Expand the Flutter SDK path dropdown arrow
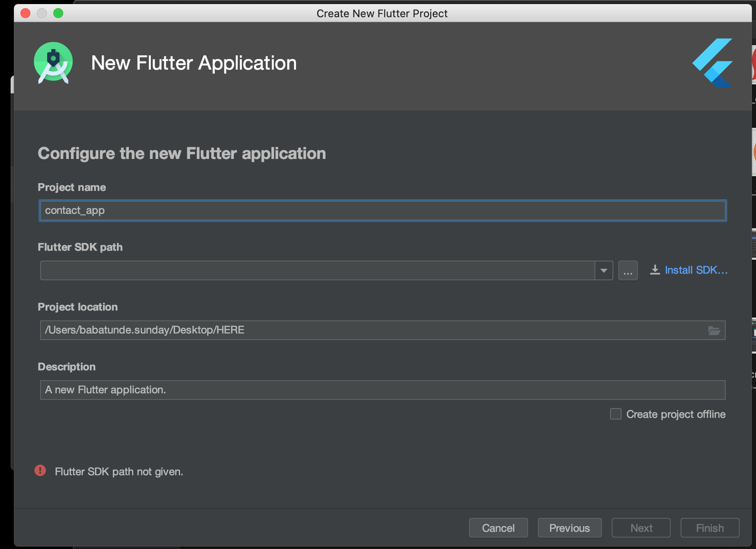The height and width of the screenshot is (549, 756). click(x=603, y=271)
